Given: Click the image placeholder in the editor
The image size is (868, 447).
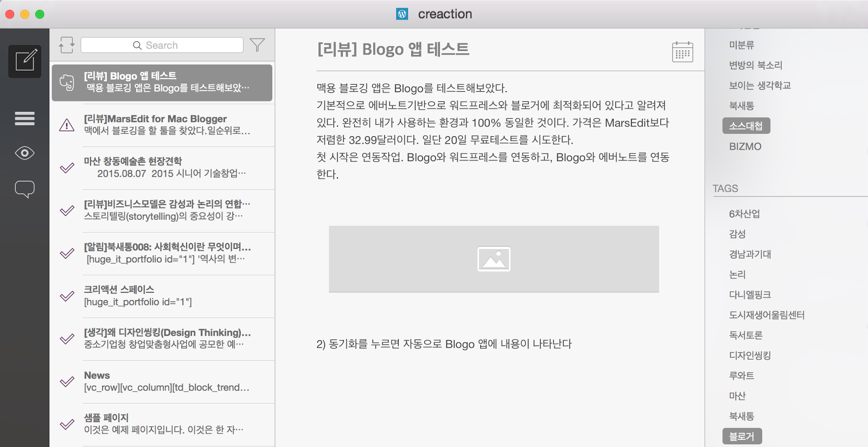Looking at the screenshot, I should pos(494,259).
